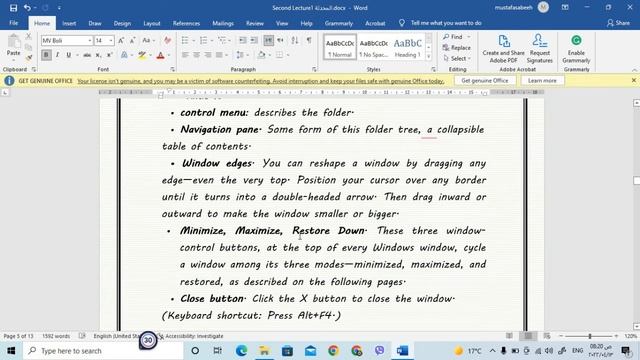
Task: Open the font size dropdown
Action: point(111,40)
